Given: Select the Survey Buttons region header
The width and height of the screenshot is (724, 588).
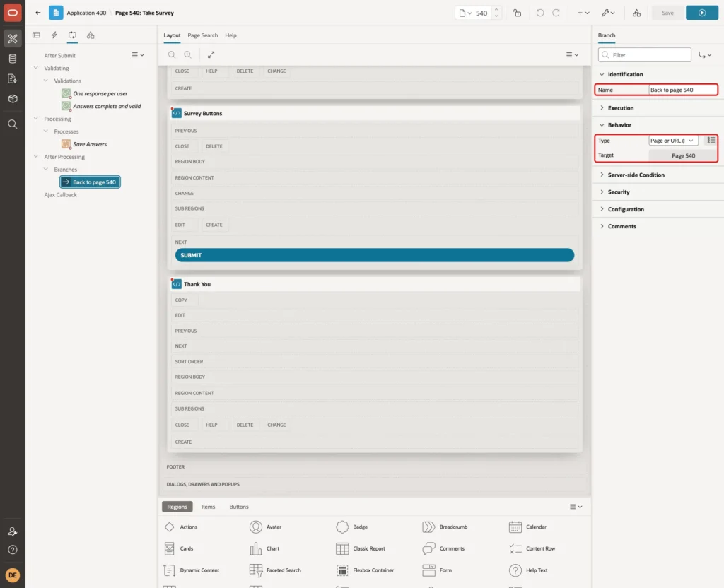Looking at the screenshot, I should pyautogui.click(x=375, y=114).
